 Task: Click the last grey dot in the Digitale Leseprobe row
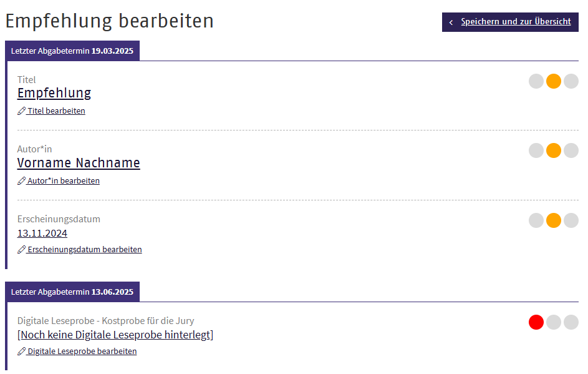tap(571, 322)
